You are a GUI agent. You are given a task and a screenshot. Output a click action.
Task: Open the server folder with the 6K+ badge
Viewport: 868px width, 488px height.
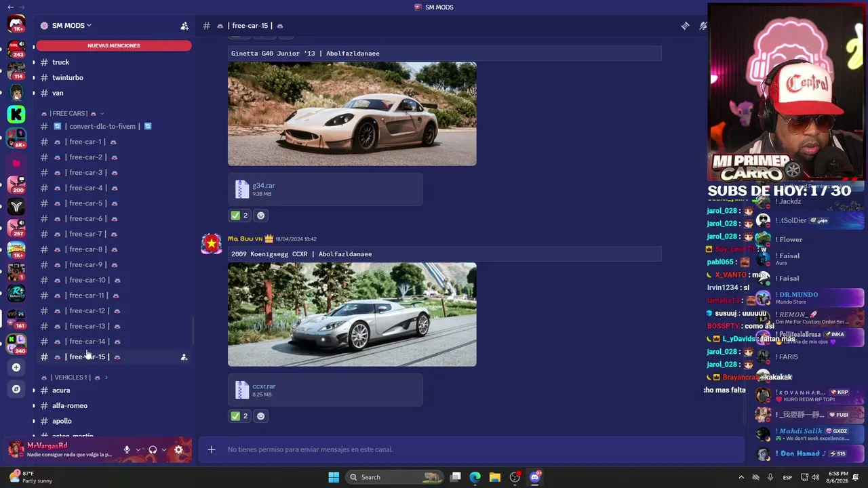click(x=16, y=138)
